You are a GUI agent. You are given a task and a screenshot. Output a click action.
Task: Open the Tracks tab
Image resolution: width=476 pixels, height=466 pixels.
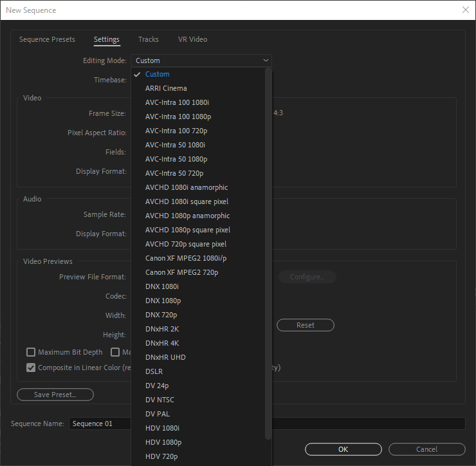click(x=149, y=39)
